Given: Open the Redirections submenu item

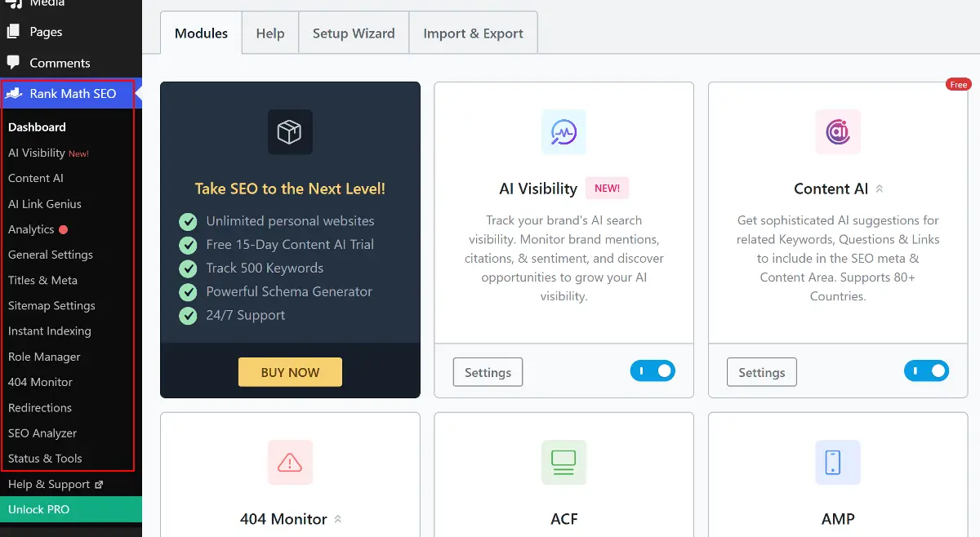Looking at the screenshot, I should pyautogui.click(x=40, y=407).
